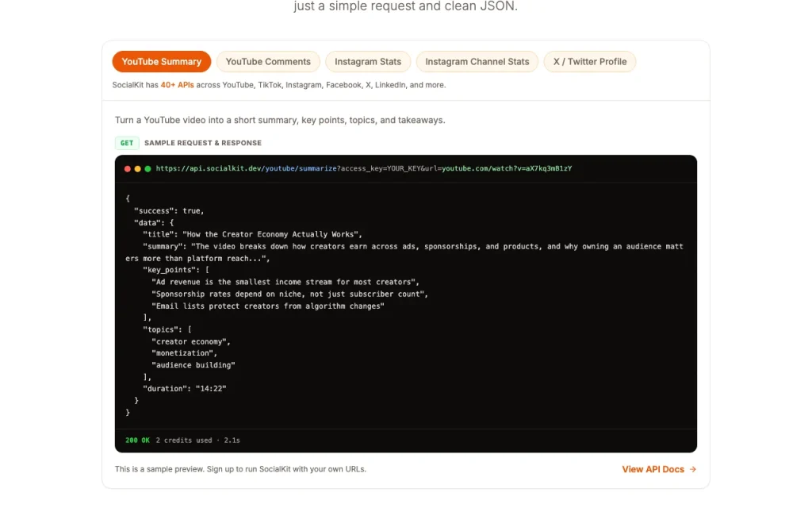Image resolution: width=812 pixels, height=508 pixels.
Task: Click the arrow icon beside View API Docs
Action: point(692,469)
